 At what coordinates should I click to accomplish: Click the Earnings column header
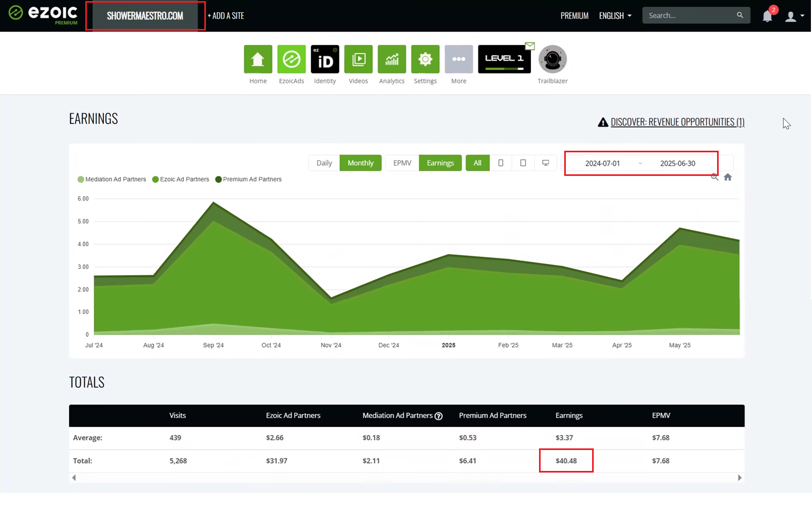click(569, 416)
